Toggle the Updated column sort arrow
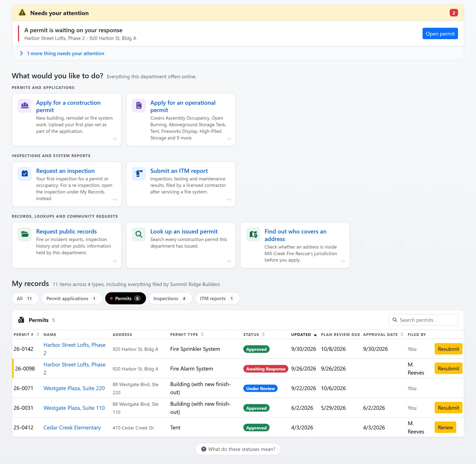The width and height of the screenshot is (476, 464). click(x=315, y=335)
